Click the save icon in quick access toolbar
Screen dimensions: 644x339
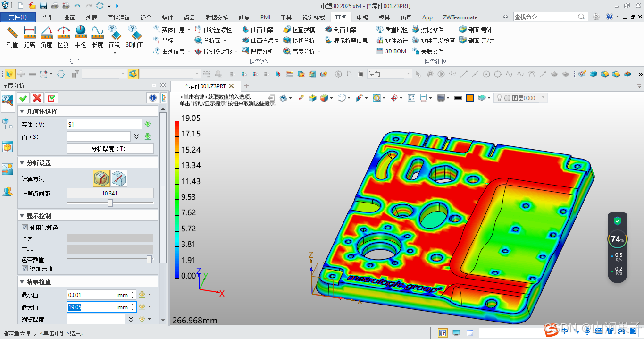tap(43, 6)
